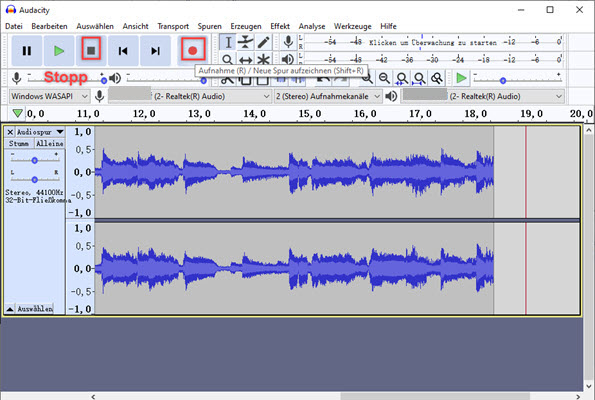The height and width of the screenshot is (400, 595).
Task: Open the Ansicht menu
Action: (135, 26)
